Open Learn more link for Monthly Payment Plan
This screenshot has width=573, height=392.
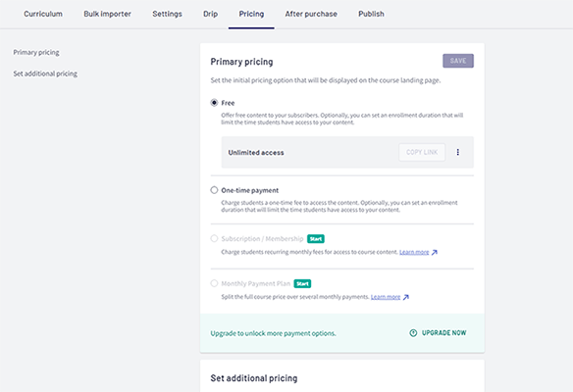[x=386, y=297]
